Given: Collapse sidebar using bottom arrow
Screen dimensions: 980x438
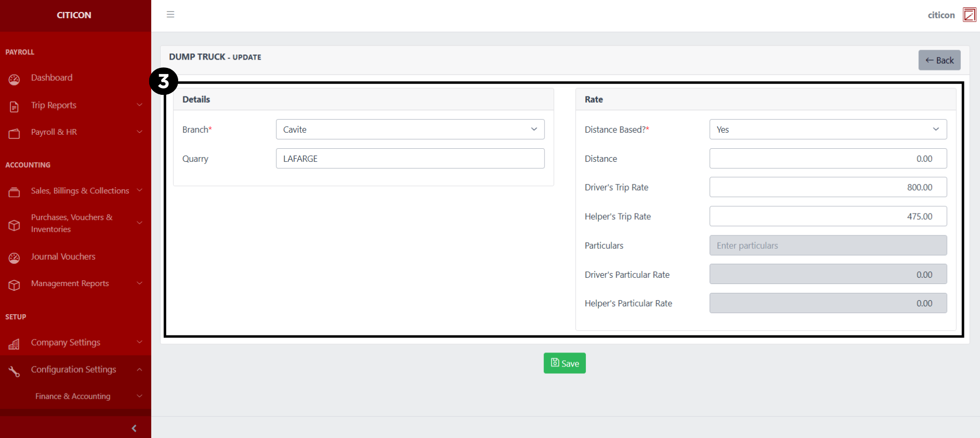Looking at the screenshot, I should (134, 428).
